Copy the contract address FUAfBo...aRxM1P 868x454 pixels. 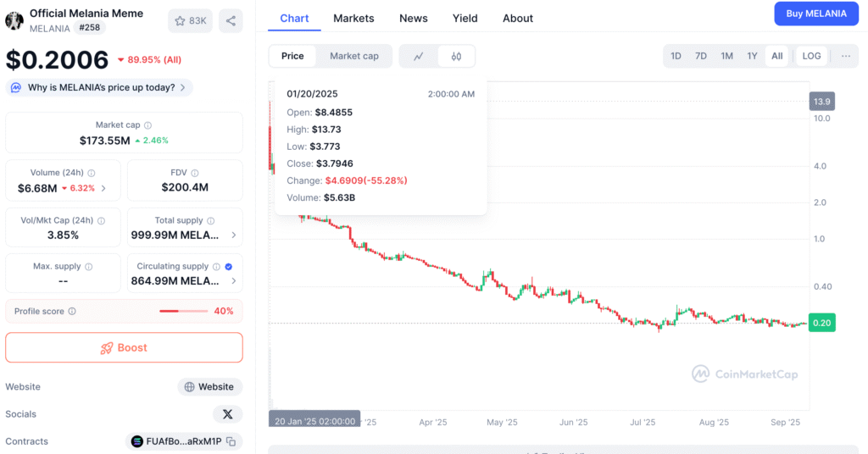click(231, 441)
